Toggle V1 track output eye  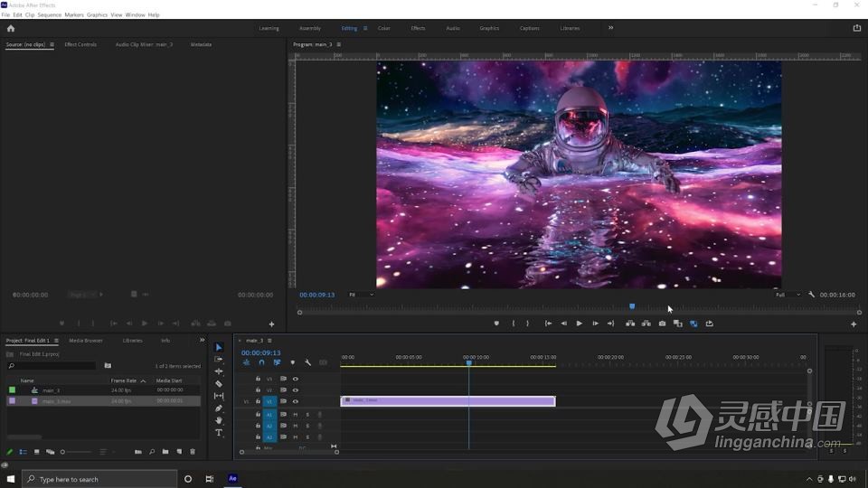pos(296,401)
